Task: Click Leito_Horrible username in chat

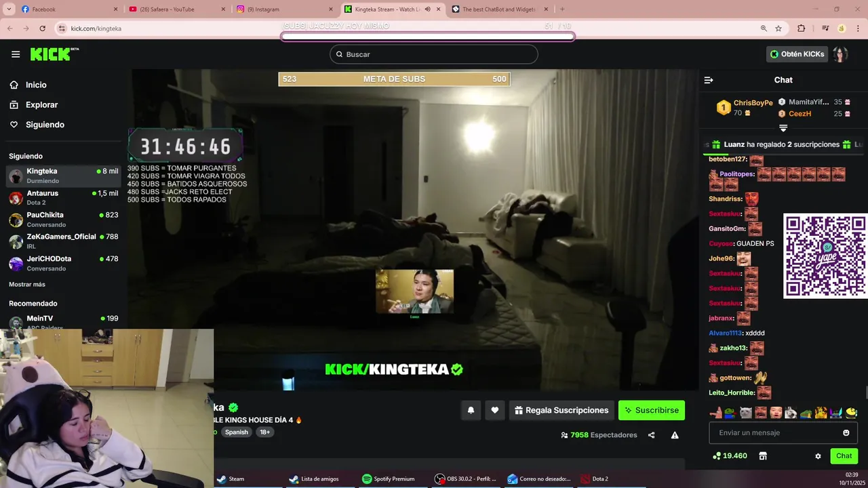Action: (731, 392)
